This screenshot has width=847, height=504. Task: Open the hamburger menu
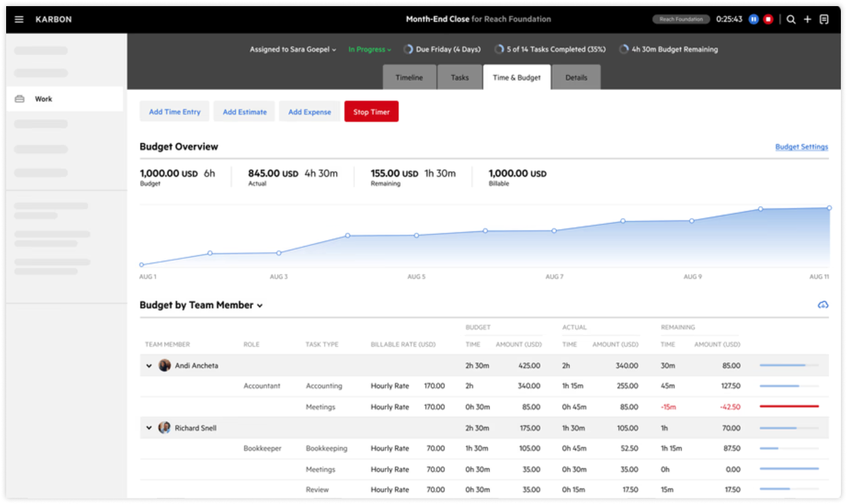pos(19,20)
